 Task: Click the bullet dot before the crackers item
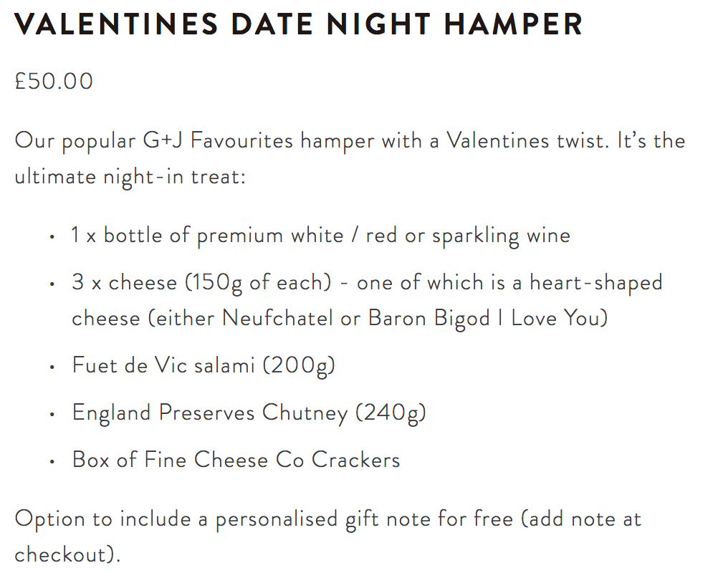pos(52,461)
